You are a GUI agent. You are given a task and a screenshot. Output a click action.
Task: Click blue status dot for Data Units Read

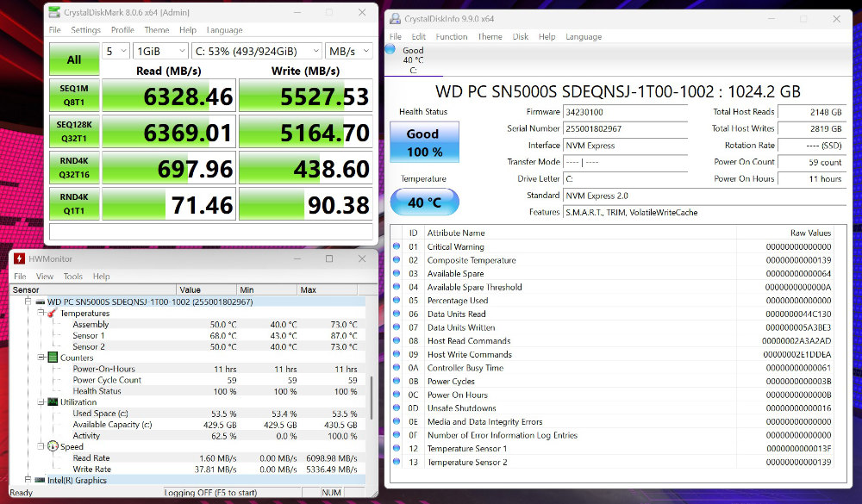(397, 314)
